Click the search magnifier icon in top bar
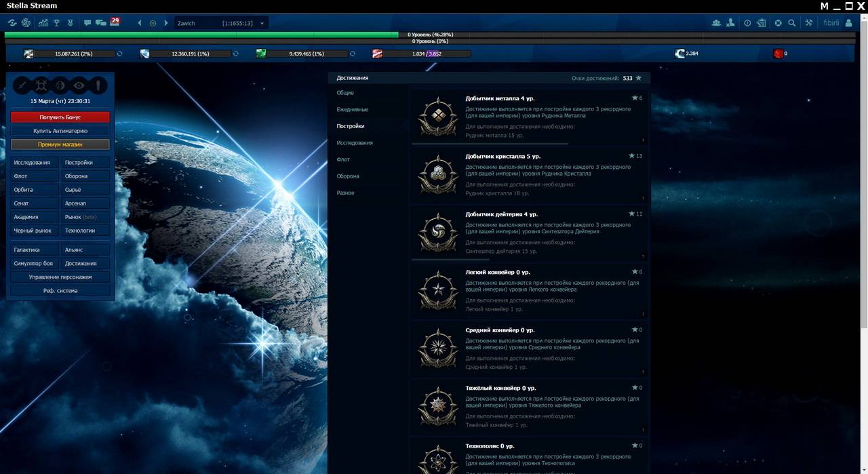Viewport: 868px width, 474px height. (791, 23)
